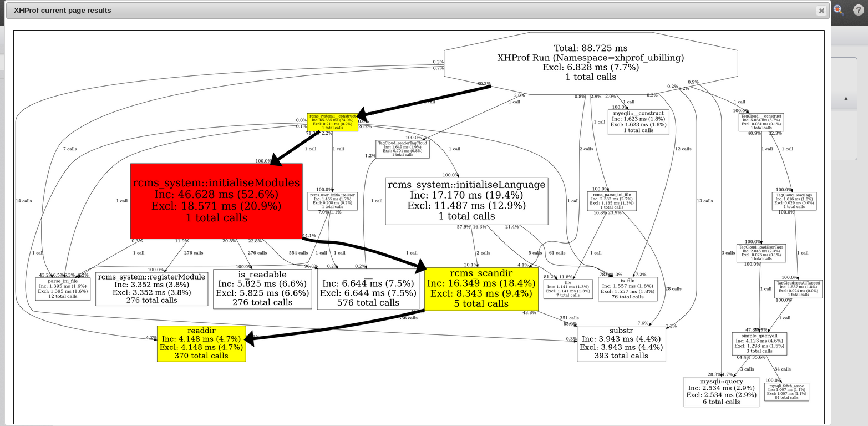This screenshot has width=868, height=426.
Task: Click the dialog title XHProf current page results
Action: [62, 11]
